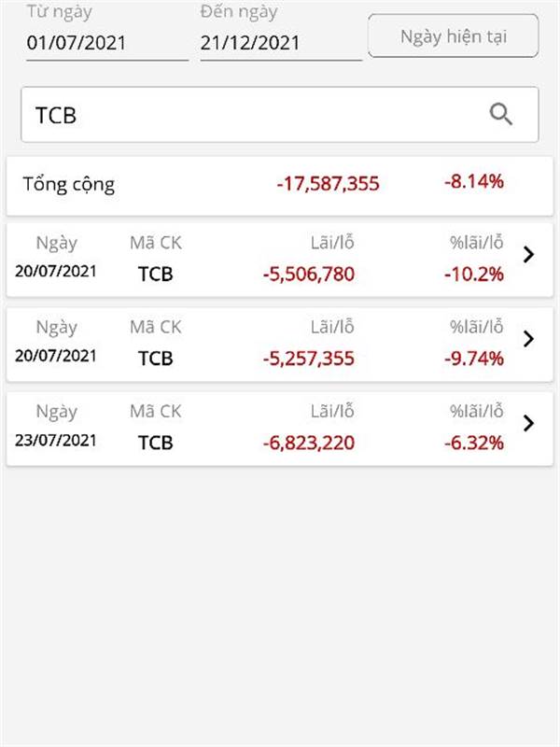Tap the -5,506,780 loss amount
The height and width of the screenshot is (747, 560).
pyautogui.click(x=309, y=274)
